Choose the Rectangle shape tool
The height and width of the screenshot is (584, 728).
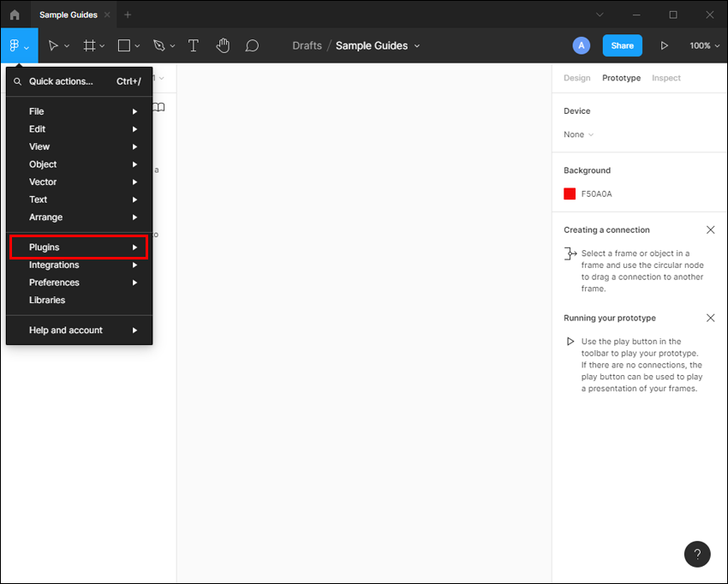124,45
